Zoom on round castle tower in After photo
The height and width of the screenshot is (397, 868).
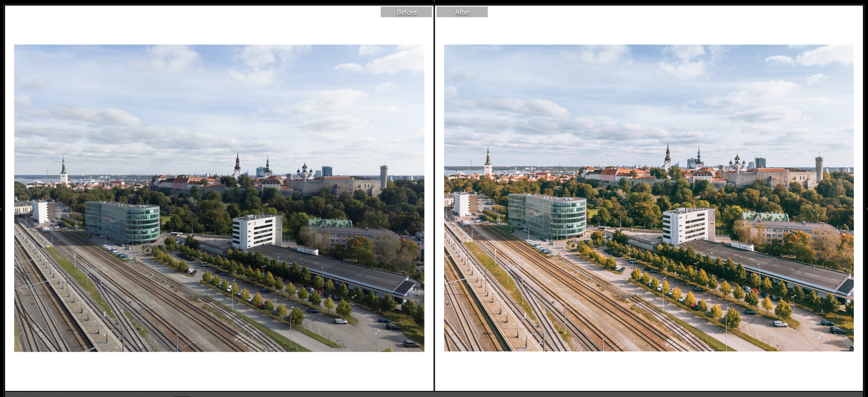819,169
